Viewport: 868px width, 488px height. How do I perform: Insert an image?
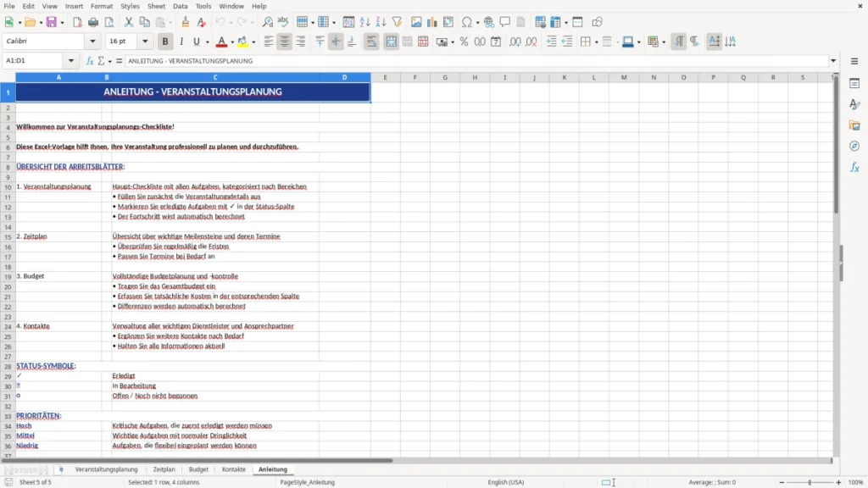416,22
